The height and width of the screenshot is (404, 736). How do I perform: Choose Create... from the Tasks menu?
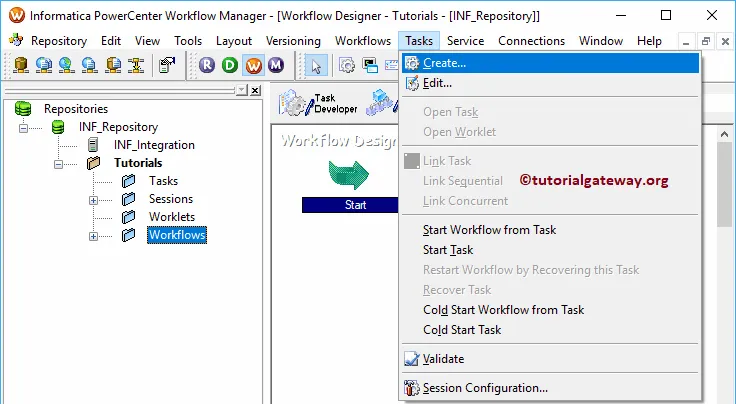click(x=444, y=63)
